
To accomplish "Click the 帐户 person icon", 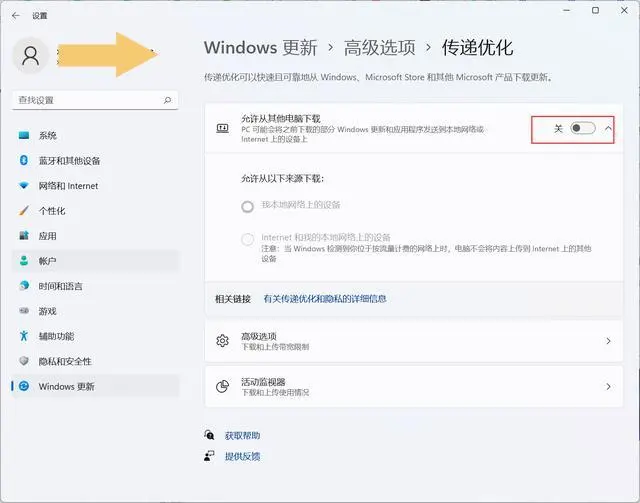I will click(24, 260).
